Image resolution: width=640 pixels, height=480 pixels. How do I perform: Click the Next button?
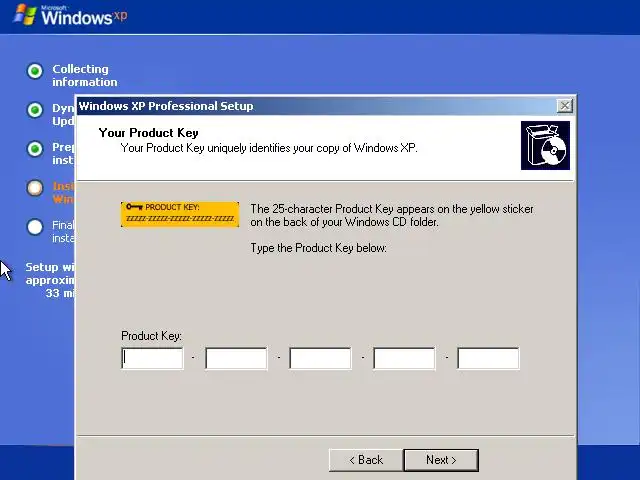(x=441, y=460)
